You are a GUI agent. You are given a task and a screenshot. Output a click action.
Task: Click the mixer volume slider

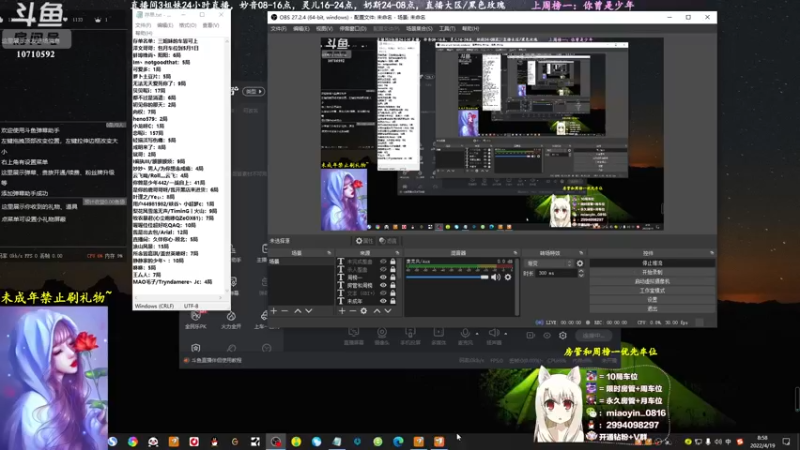447,277
